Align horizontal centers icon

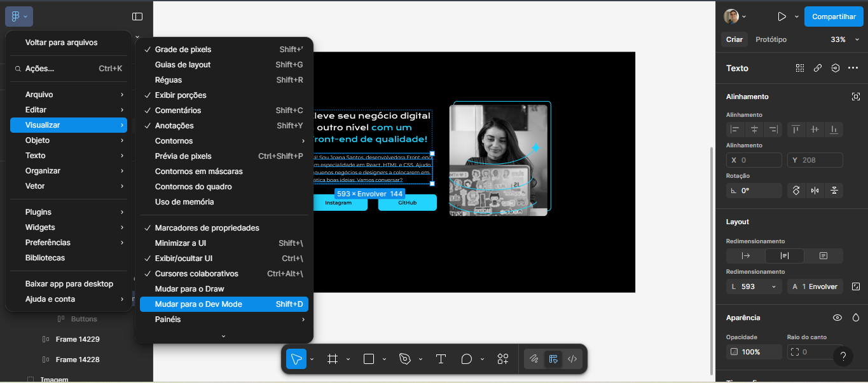click(x=754, y=130)
